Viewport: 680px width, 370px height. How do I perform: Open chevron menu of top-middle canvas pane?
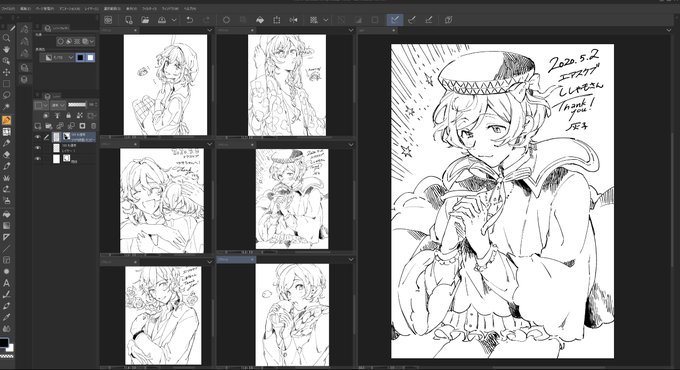[351, 30]
